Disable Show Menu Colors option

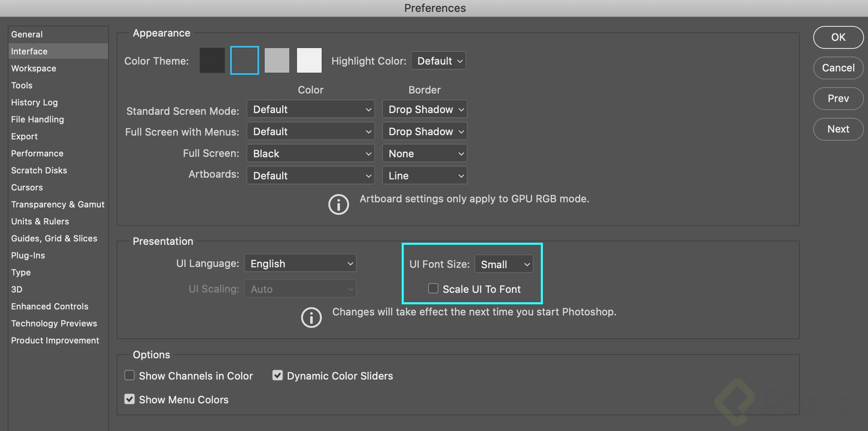pyautogui.click(x=129, y=399)
